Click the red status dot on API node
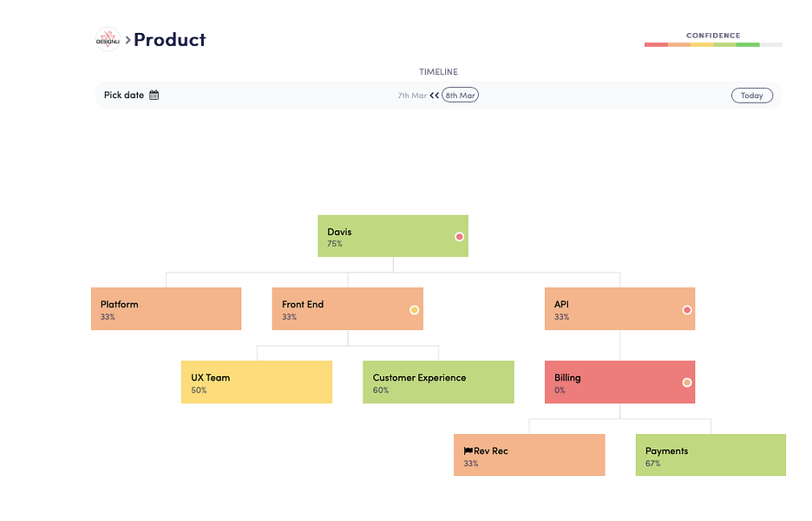 tap(687, 310)
